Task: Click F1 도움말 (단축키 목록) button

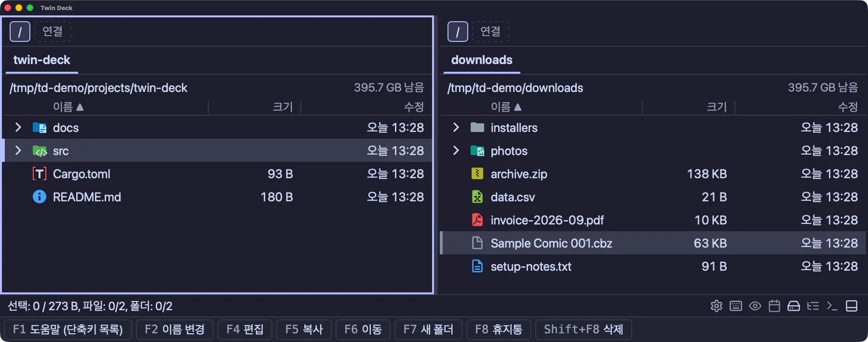Action: point(68,329)
